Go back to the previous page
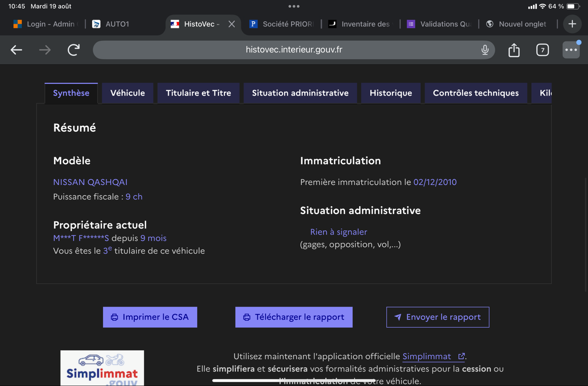The width and height of the screenshot is (588, 386). 17,50
